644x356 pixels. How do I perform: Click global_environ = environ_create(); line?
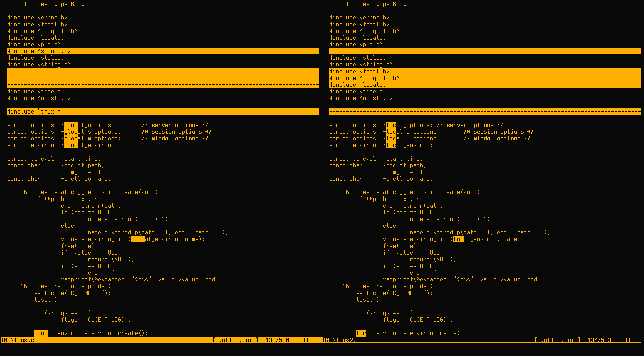(x=91, y=333)
